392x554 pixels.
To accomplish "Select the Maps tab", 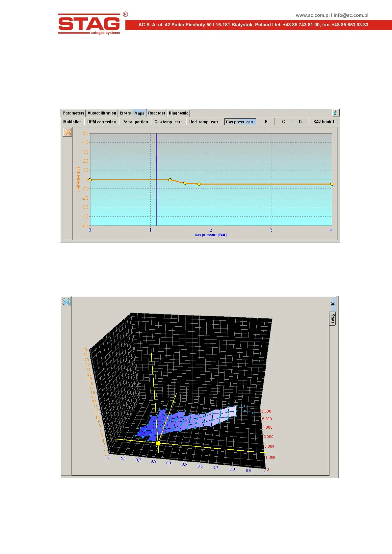I will tap(139, 113).
